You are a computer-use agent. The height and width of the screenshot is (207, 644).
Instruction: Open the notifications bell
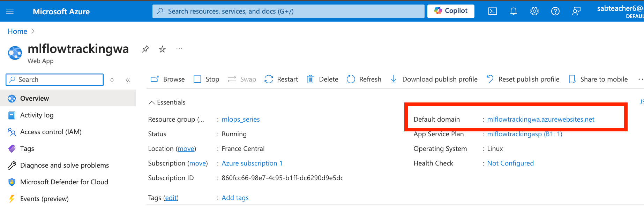(513, 11)
